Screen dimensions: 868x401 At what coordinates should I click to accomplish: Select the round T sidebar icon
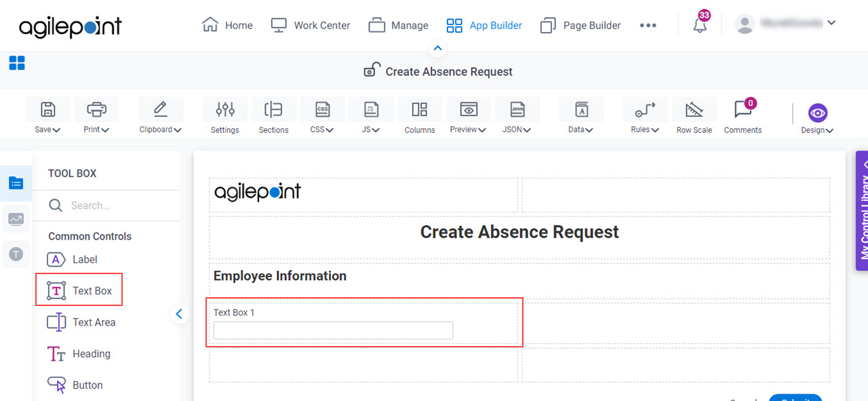[16, 254]
